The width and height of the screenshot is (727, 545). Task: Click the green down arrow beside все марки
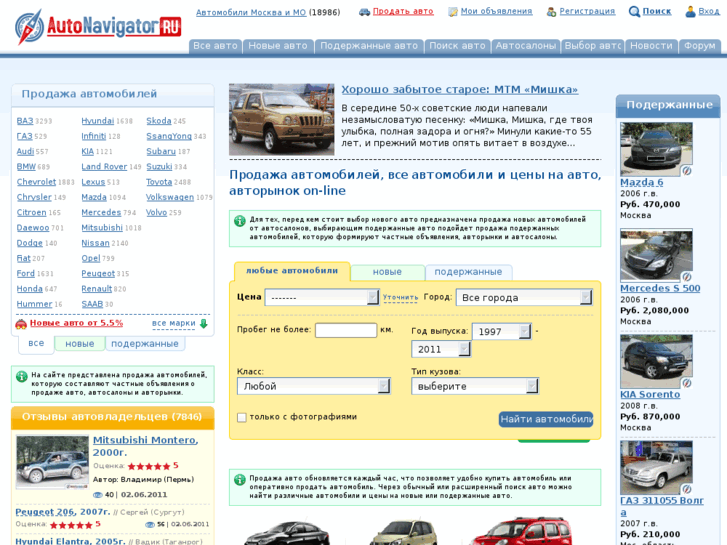tap(203, 323)
